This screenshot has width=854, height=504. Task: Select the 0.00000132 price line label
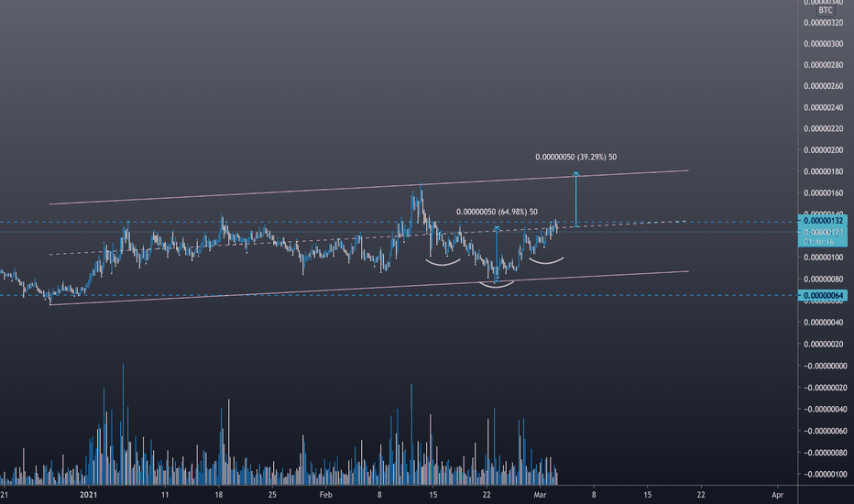click(x=823, y=221)
